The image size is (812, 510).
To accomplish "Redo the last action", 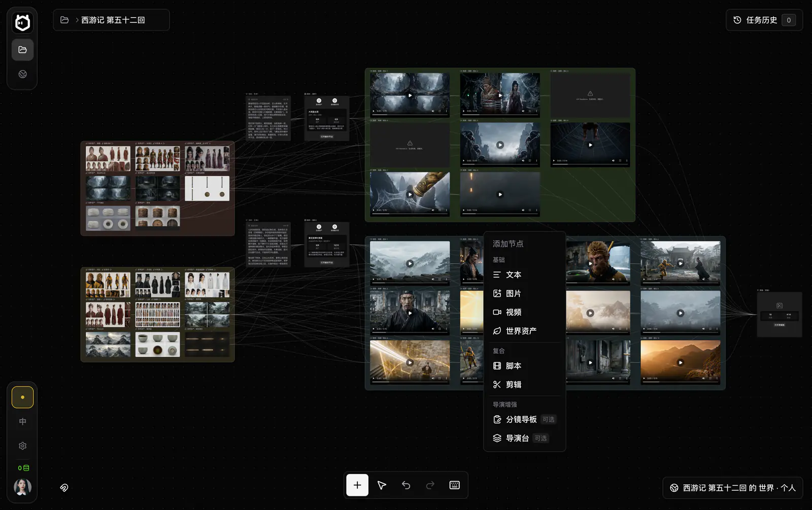I will [430, 485].
